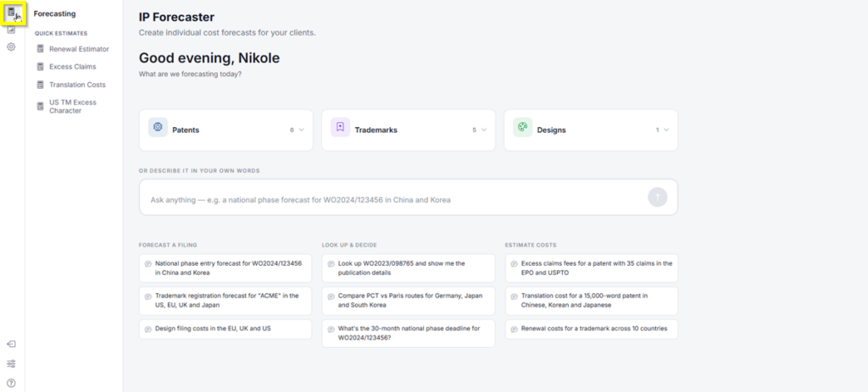The width and height of the screenshot is (868, 392).
Task: Click the Designs palette icon
Action: coord(522,127)
